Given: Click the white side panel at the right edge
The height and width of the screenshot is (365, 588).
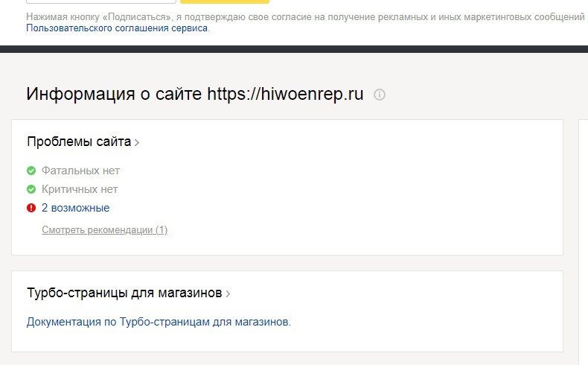Looking at the screenshot, I should pos(584,238).
